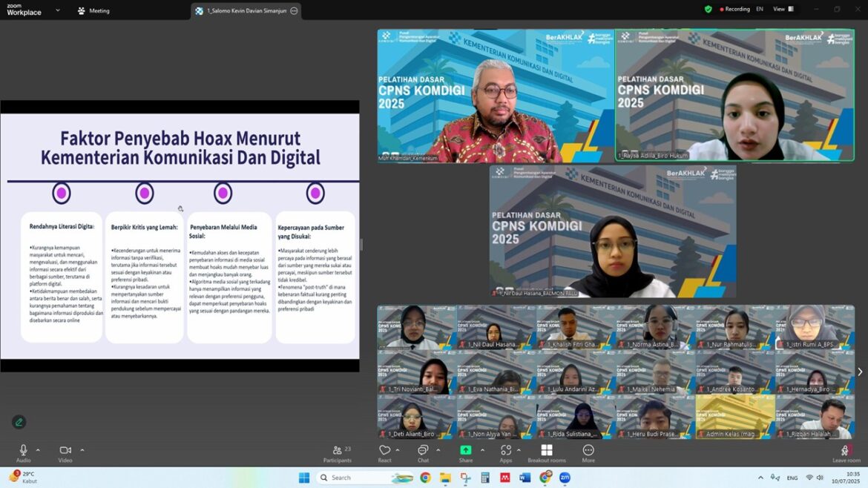868x488 pixels.
Task: Open the Participants panel
Action: coord(337,454)
